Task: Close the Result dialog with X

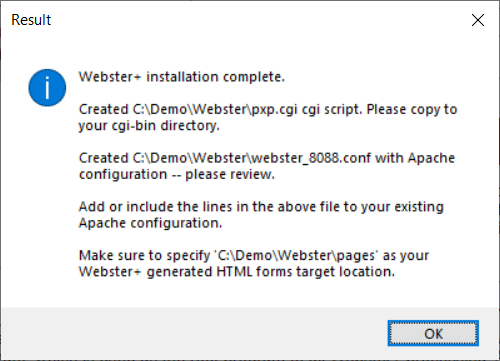Action: tap(478, 20)
